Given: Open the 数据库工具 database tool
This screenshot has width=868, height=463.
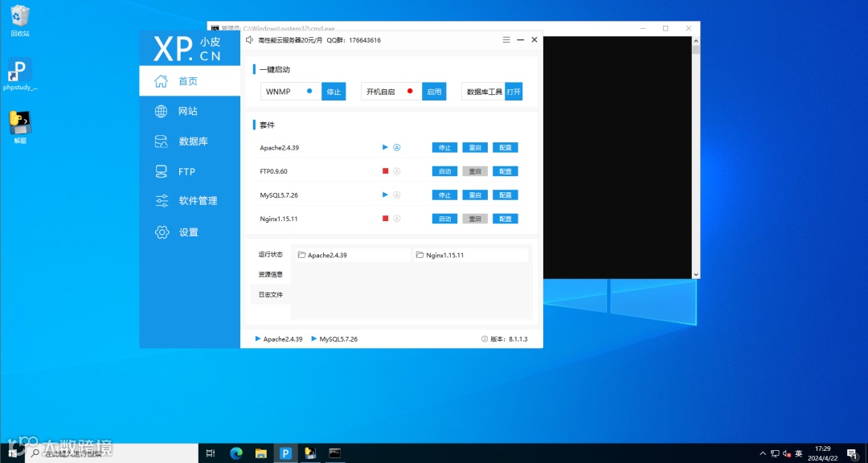Looking at the screenshot, I should click(x=513, y=92).
